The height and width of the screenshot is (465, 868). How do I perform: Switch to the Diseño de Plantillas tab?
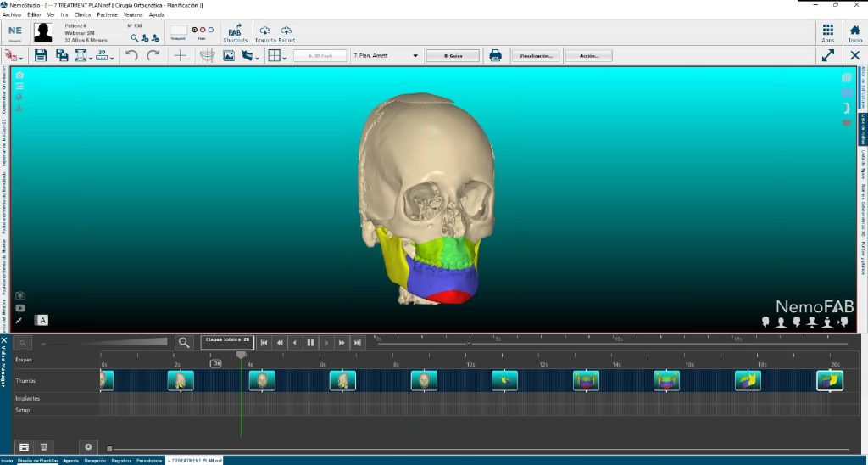tap(37, 461)
